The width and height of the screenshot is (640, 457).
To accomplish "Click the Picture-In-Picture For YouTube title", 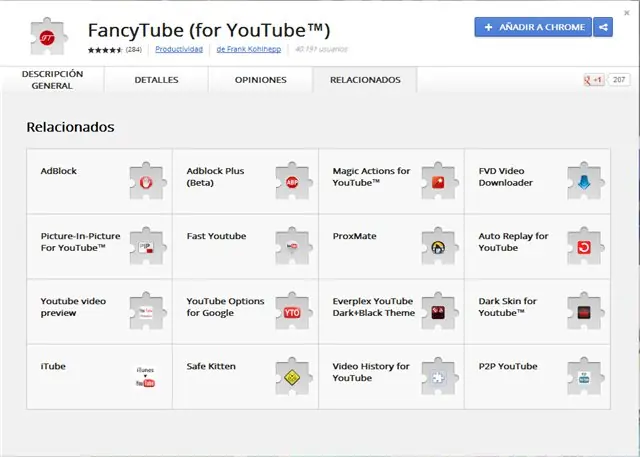I will 80,242.
